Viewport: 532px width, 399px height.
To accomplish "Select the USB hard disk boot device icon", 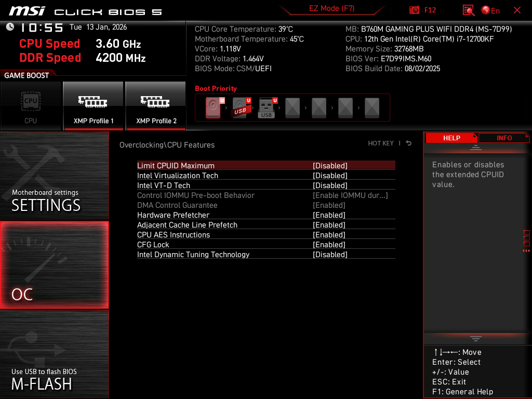I will click(x=240, y=108).
